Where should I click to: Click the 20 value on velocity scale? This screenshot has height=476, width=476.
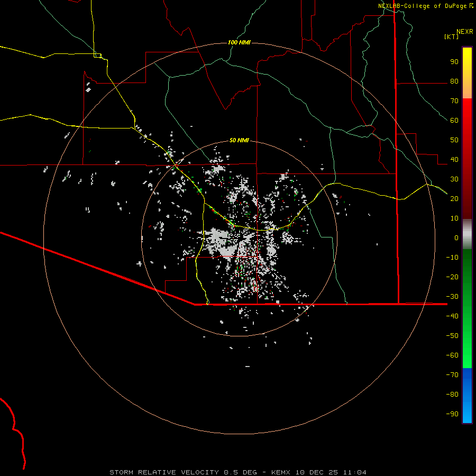[454, 199]
